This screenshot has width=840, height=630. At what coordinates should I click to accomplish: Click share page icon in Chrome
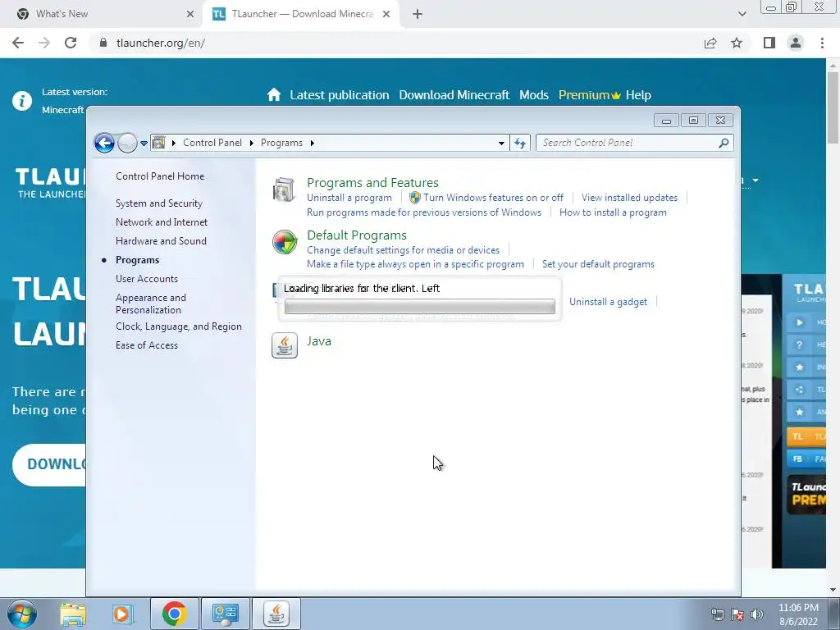(x=710, y=43)
